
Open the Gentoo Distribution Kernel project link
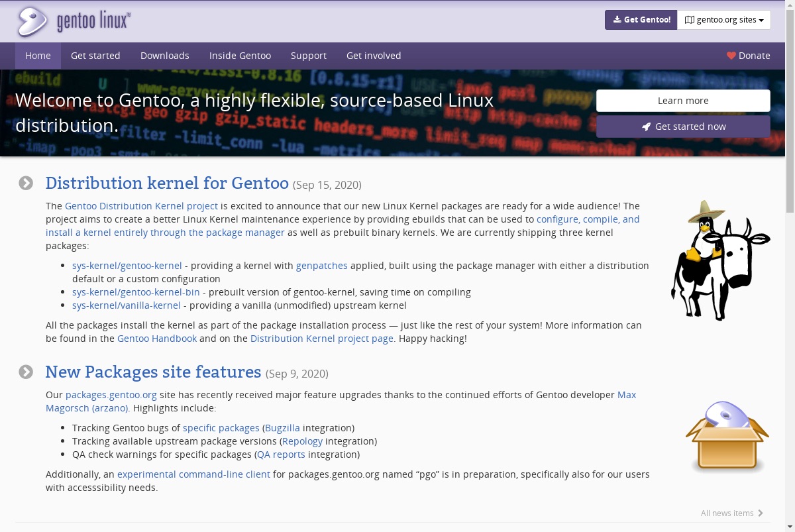click(x=141, y=206)
